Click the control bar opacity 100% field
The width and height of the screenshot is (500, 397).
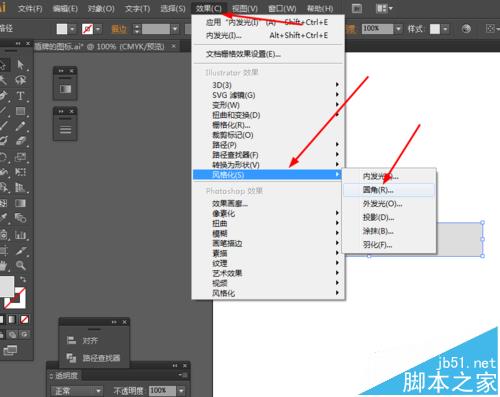pyautogui.click(x=377, y=29)
